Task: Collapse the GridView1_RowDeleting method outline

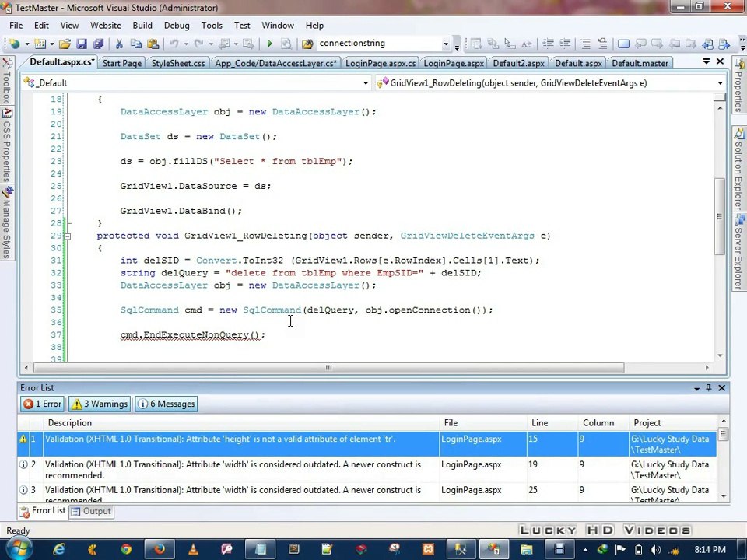Action: [x=68, y=236]
